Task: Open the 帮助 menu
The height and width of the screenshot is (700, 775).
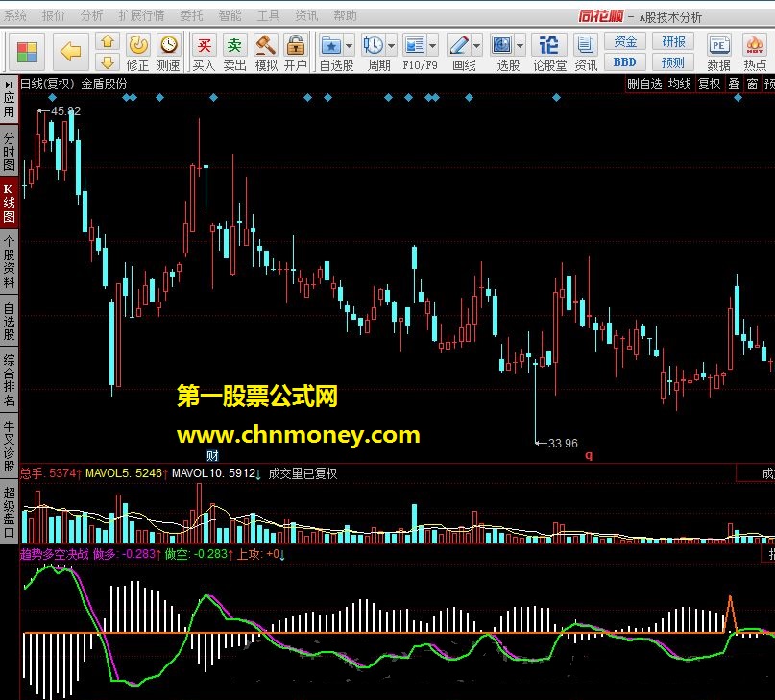Action: click(345, 15)
